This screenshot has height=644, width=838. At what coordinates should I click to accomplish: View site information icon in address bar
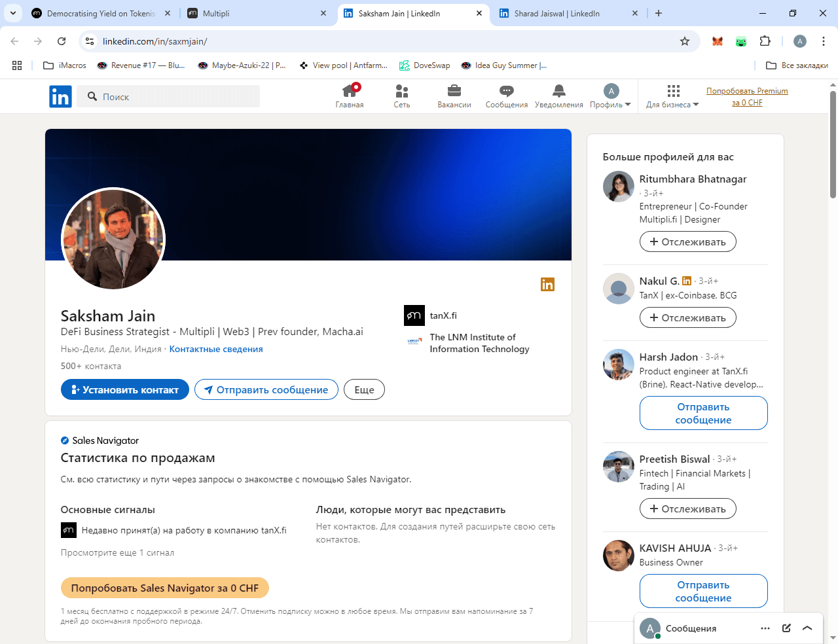click(x=90, y=41)
